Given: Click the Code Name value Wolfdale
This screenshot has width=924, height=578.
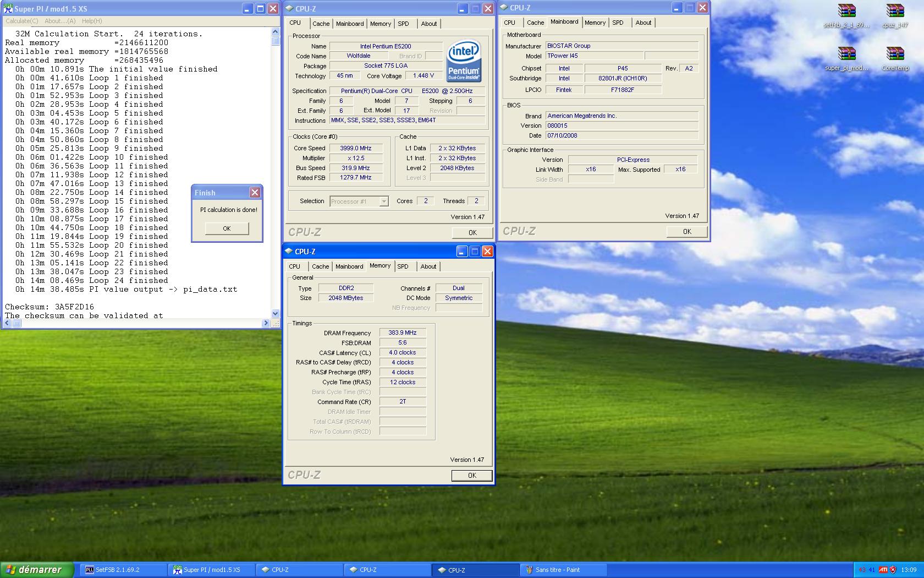Looking at the screenshot, I should [x=359, y=56].
